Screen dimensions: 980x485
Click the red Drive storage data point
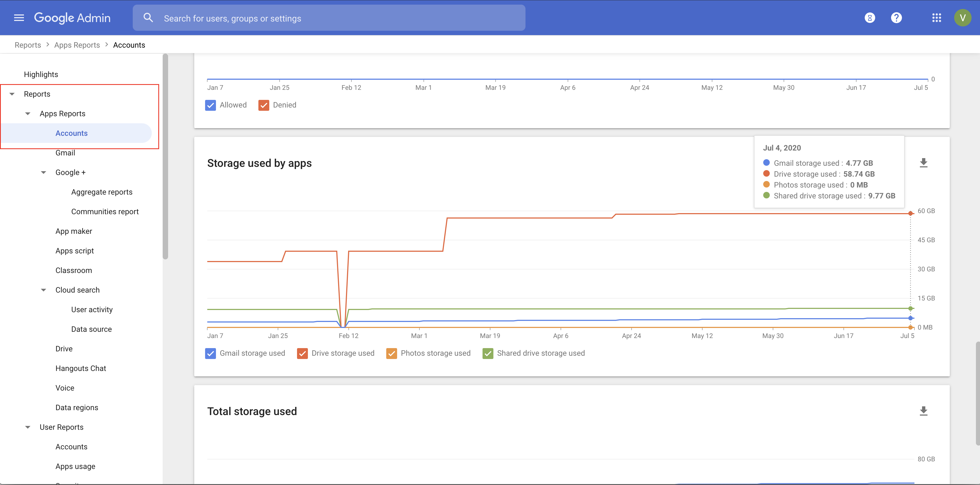pyautogui.click(x=910, y=214)
